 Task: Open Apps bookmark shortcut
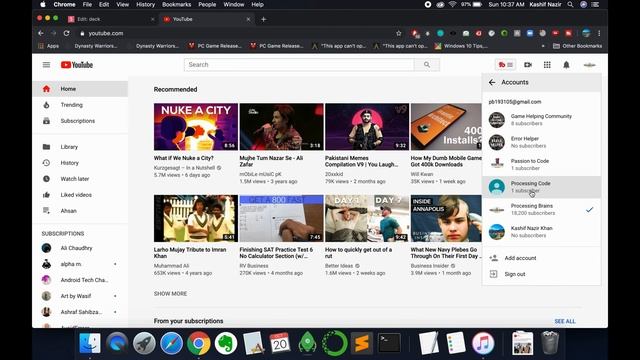pos(49,46)
